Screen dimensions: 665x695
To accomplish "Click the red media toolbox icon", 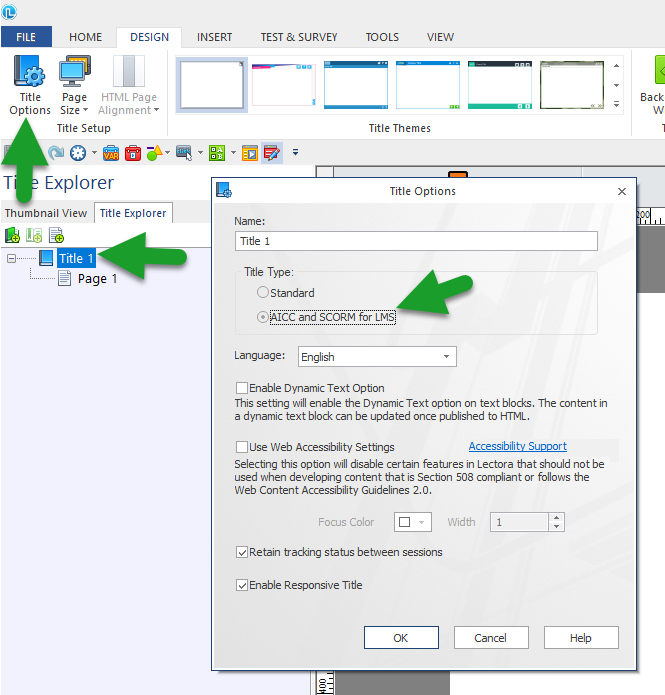I will click(x=133, y=153).
